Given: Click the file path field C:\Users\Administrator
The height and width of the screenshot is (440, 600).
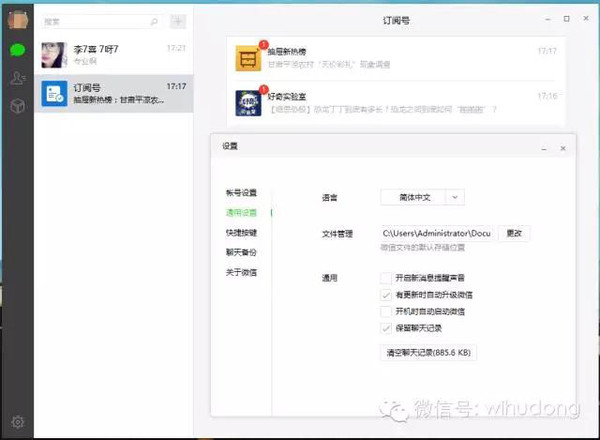Looking at the screenshot, I should [x=437, y=233].
